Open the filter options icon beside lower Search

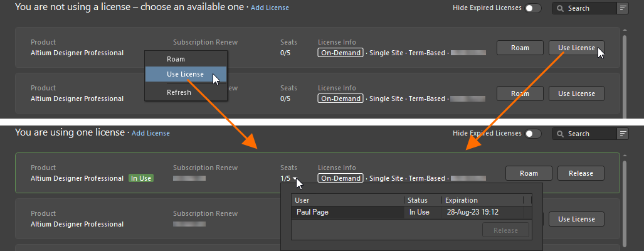tap(623, 134)
